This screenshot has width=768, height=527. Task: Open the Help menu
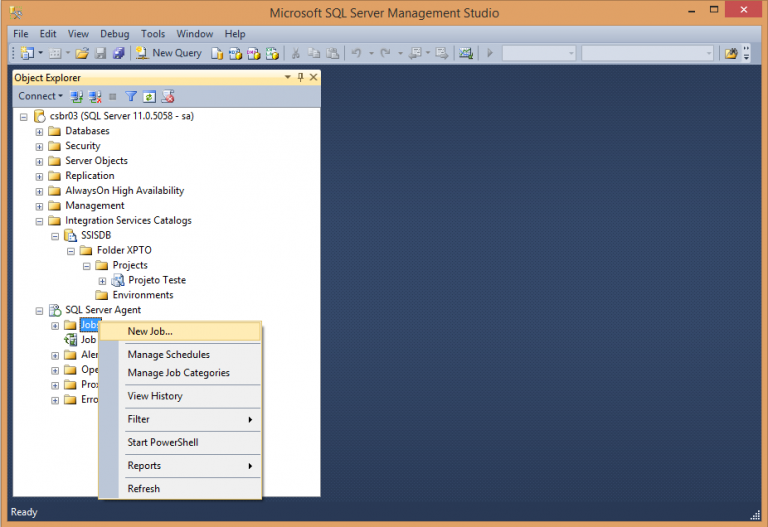point(235,34)
